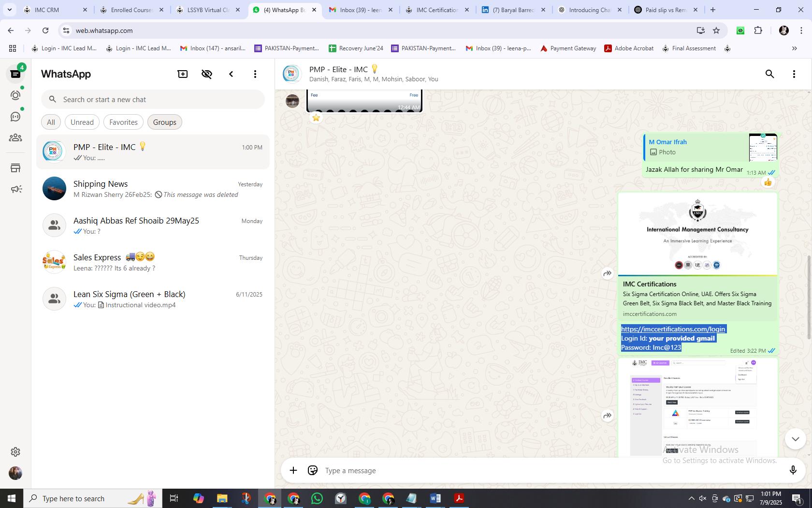Open the profile picture in sidebar
The height and width of the screenshot is (508, 812).
click(15, 473)
